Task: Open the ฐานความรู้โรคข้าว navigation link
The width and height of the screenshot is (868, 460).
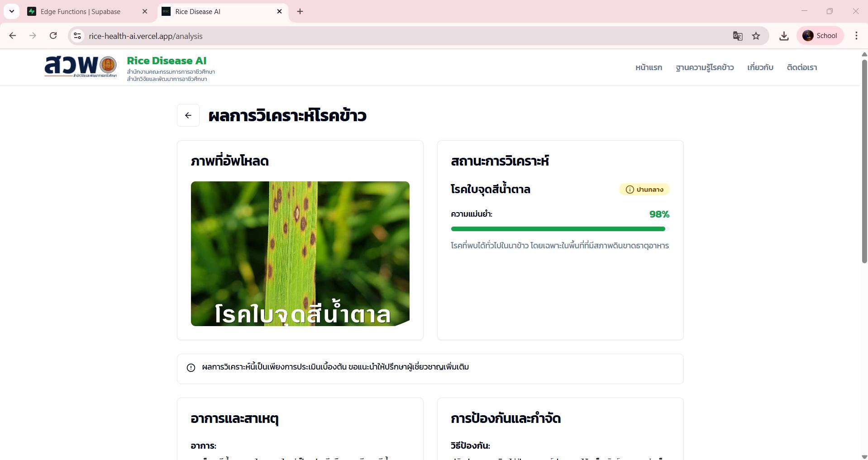Action: 705,67
